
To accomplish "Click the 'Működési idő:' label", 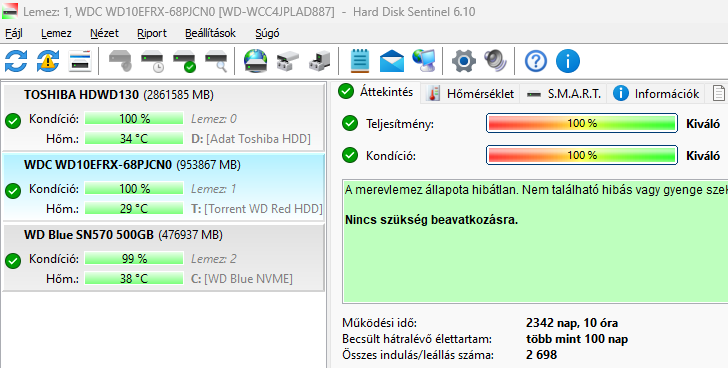I will click(379, 323).
